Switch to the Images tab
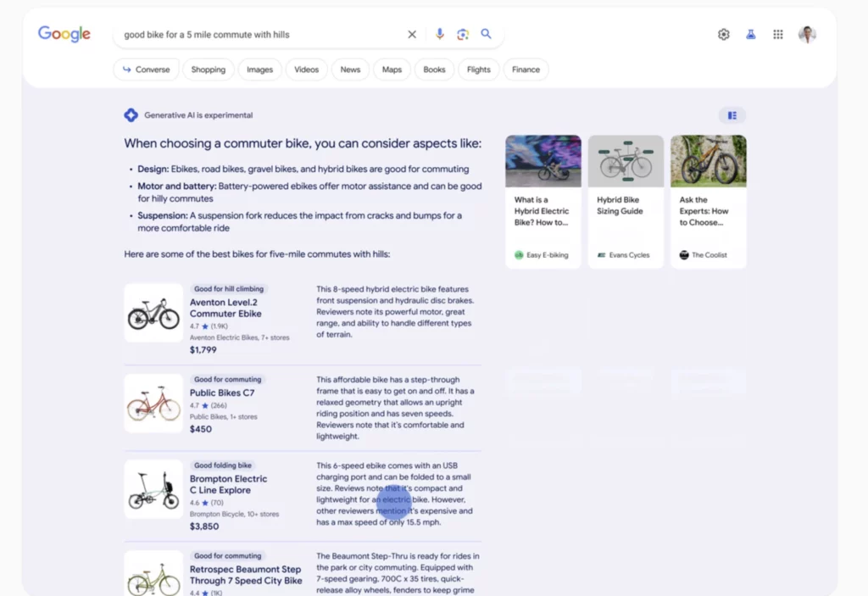 [259, 70]
